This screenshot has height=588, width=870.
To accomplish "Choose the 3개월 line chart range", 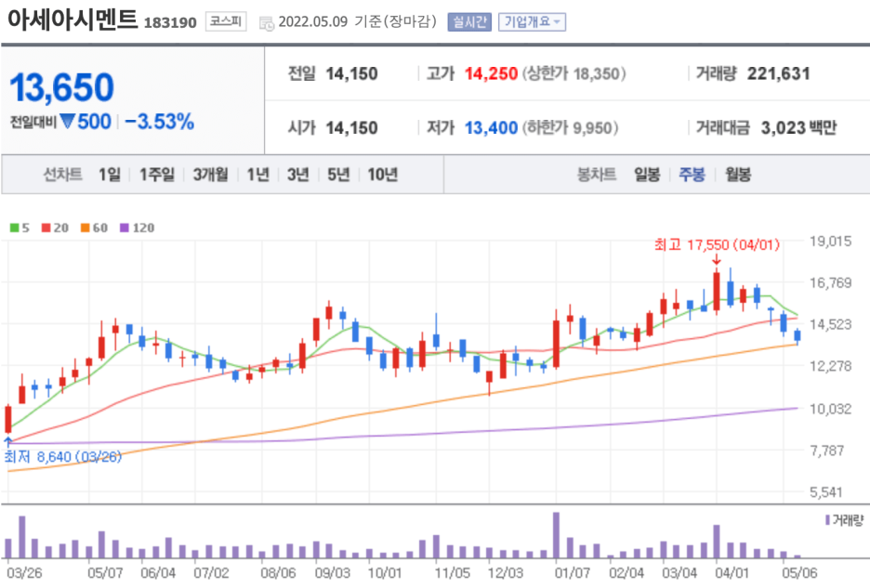I will [x=210, y=175].
